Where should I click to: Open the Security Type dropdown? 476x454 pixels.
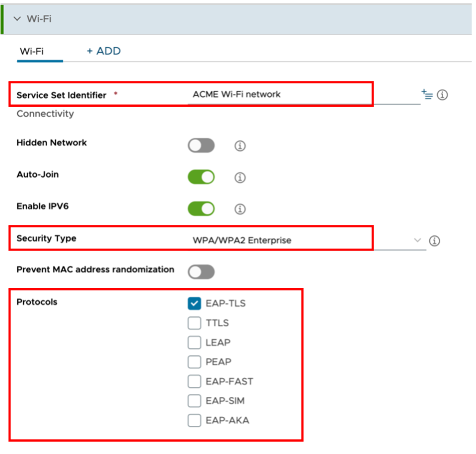point(305,241)
